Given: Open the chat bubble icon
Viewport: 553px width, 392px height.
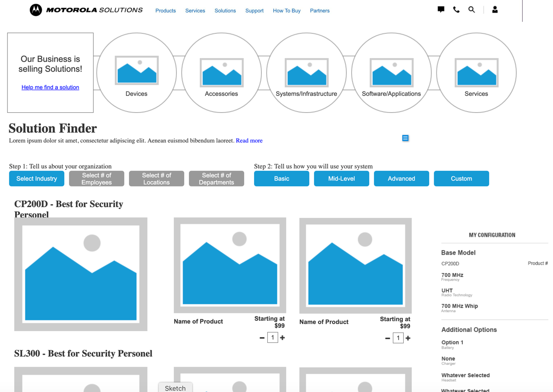Looking at the screenshot, I should click(441, 9).
